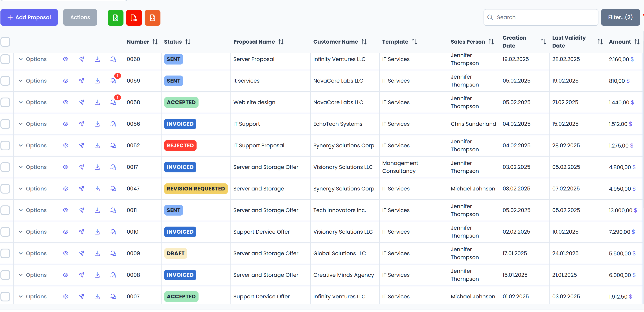Export proposals to Excel
The image size is (644, 312).
pyautogui.click(x=115, y=17)
